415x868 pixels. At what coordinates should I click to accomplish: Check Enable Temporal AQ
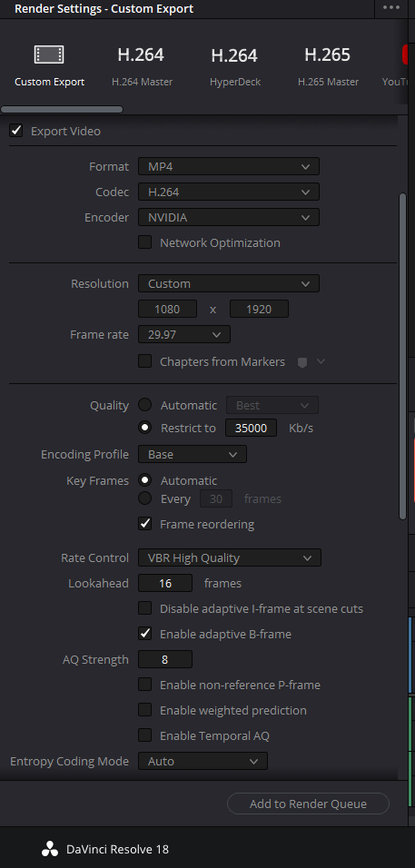tap(145, 735)
